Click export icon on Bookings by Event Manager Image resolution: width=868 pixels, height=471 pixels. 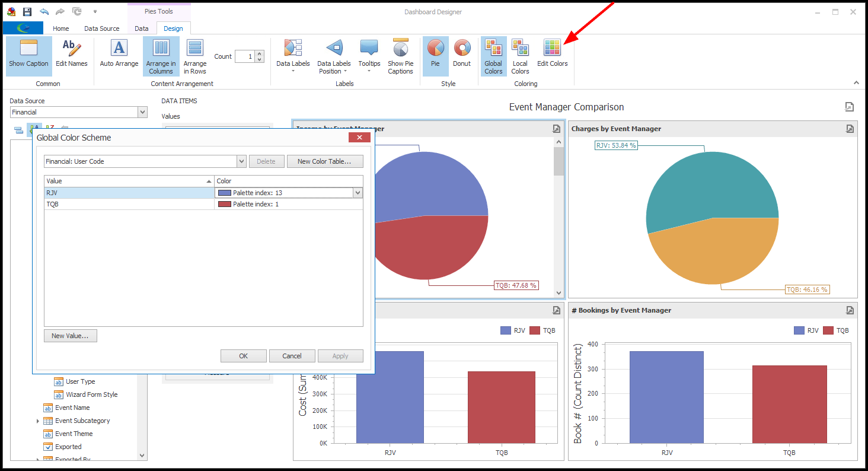850,310
